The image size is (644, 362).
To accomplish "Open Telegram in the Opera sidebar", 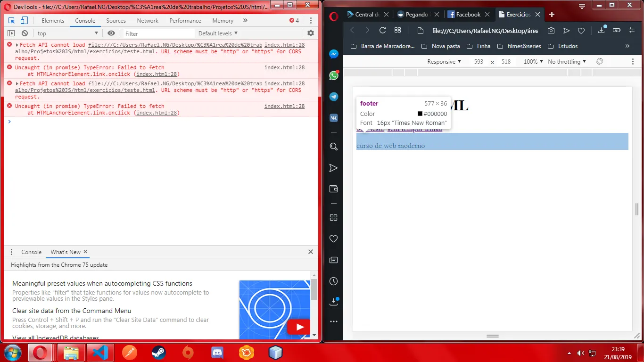I will click(x=334, y=97).
